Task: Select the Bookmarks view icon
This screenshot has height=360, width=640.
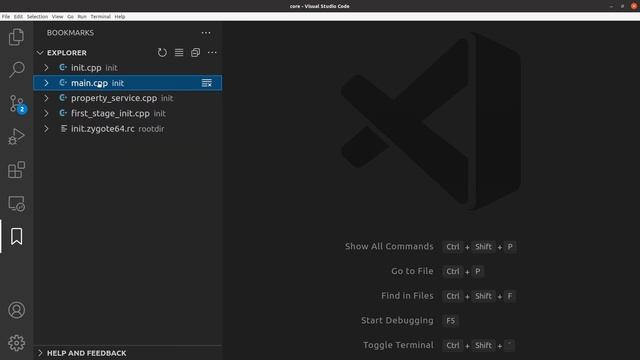Action: 16,236
